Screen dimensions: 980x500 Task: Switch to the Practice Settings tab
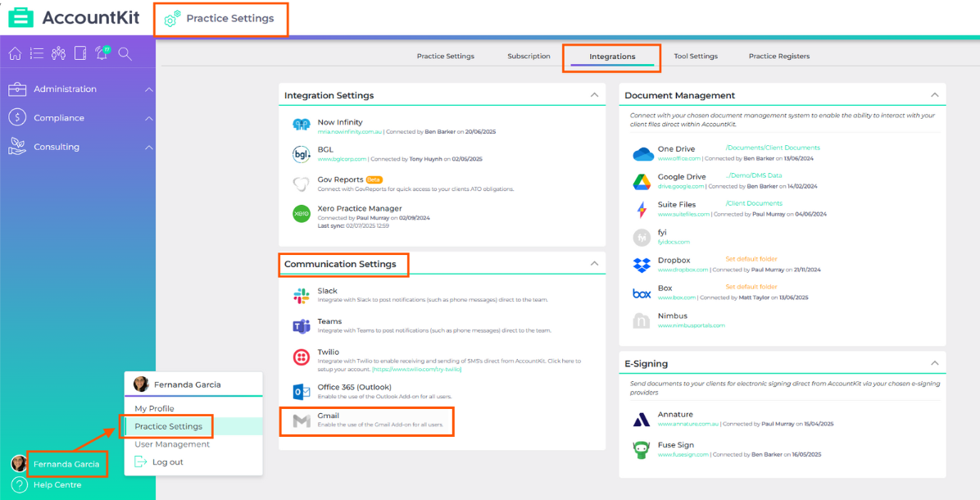(x=446, y=57)
